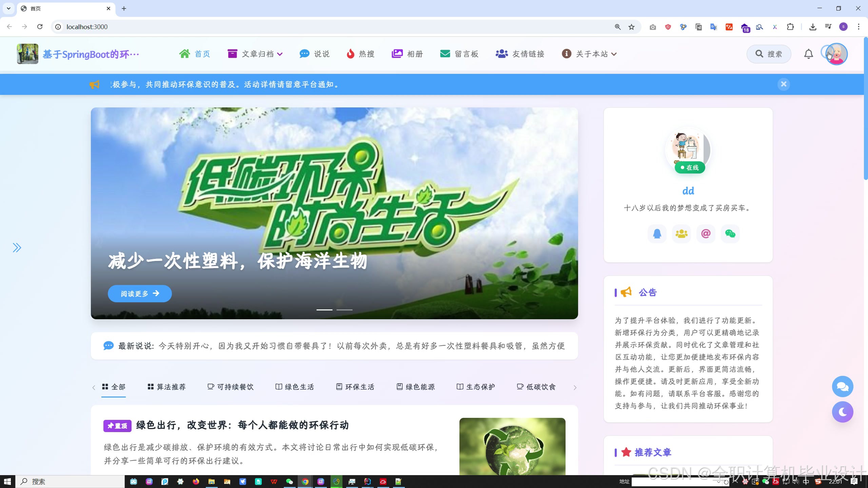Click the notification bell icon
The image size is (868, 488).
tap(808, 54)
